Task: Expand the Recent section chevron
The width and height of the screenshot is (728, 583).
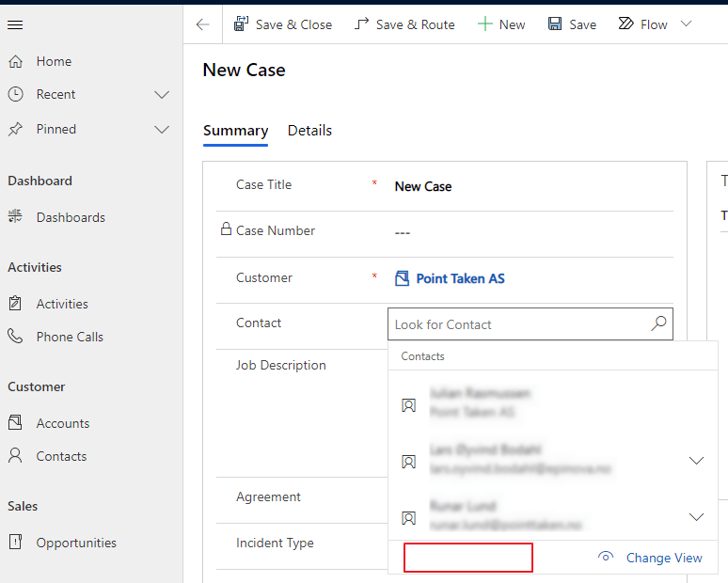Action: [x=162, y=95]
